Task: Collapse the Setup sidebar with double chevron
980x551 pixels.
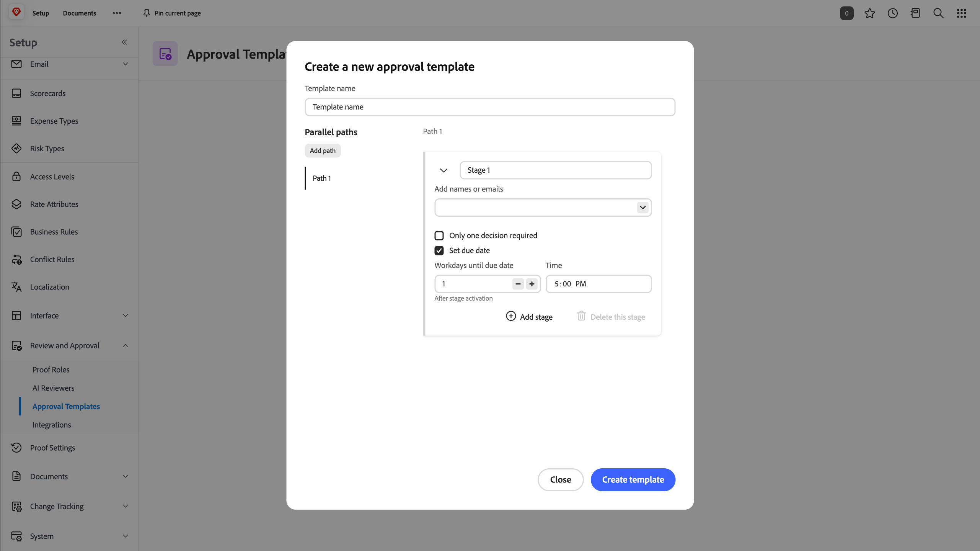Action: click(x=124, y=42)
